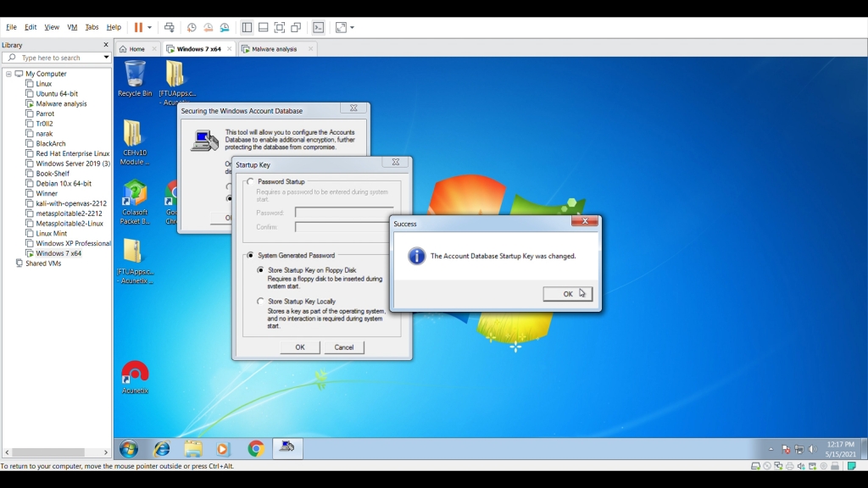
Task: Click the CD/DVD device status icon
Action: [767, 466]
